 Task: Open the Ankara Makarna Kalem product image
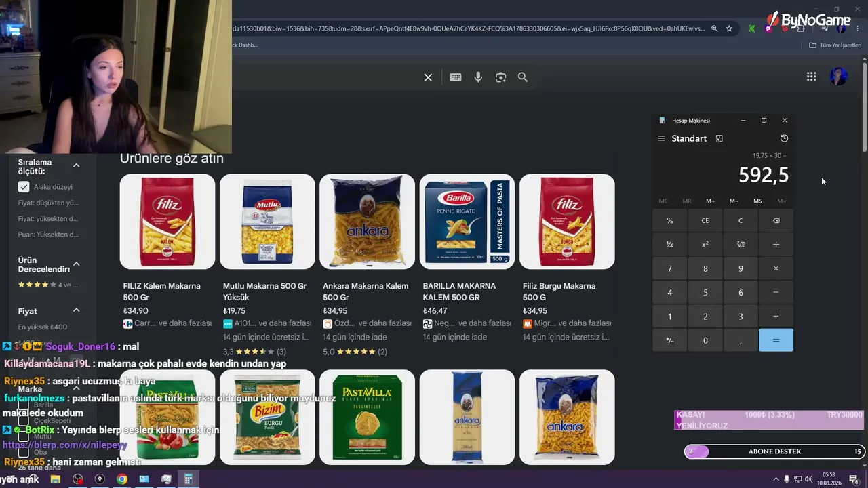click(367, 222)
